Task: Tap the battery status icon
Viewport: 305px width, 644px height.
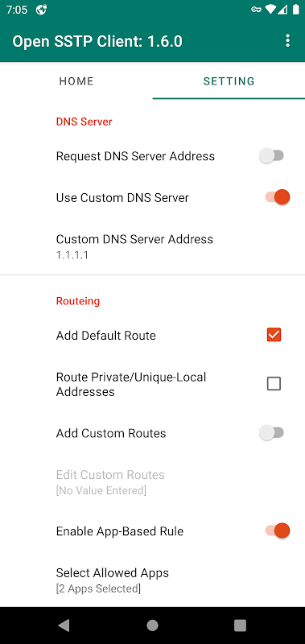Action: [x=296, y=10]
